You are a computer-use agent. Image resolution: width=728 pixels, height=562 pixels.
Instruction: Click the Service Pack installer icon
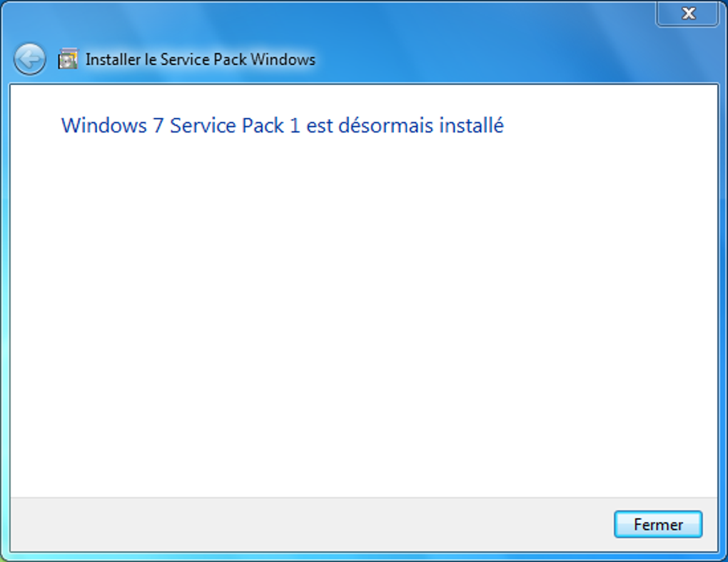[68, 59]
